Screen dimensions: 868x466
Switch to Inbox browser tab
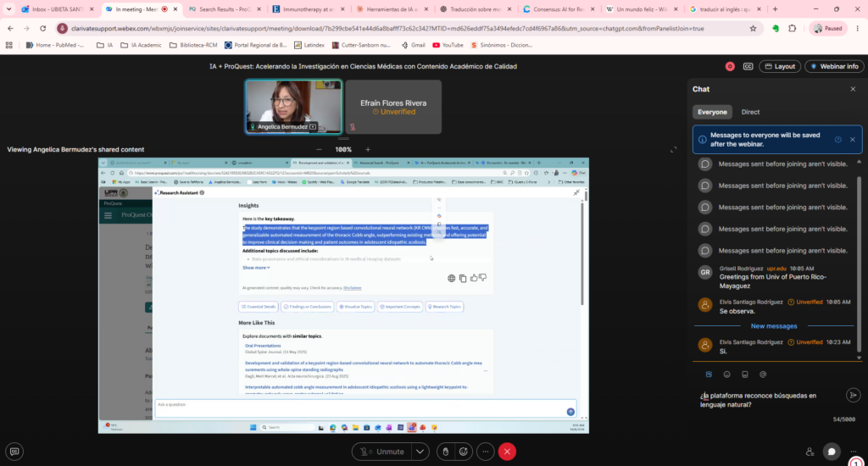tap(57, 9)
